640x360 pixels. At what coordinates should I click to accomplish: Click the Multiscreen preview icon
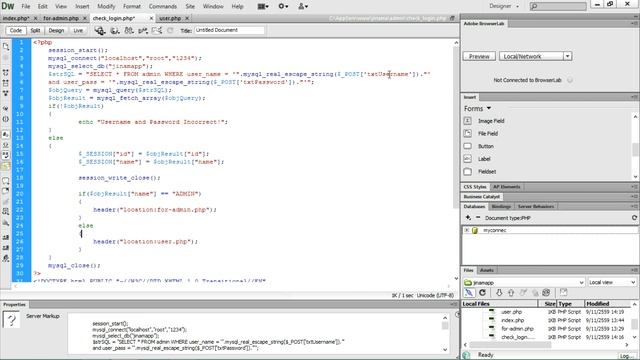tap(100, 31)
